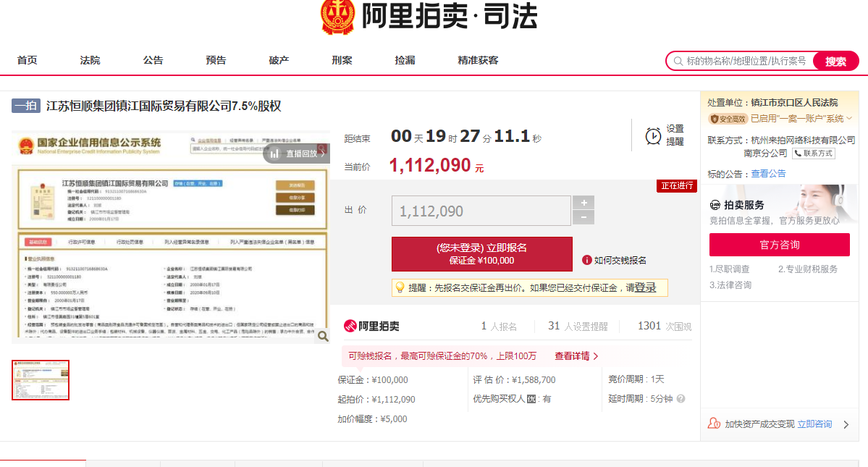The image size is (868, 467).
Task: Open the 公告 navigation item
Action: click(x=153, y=60)
